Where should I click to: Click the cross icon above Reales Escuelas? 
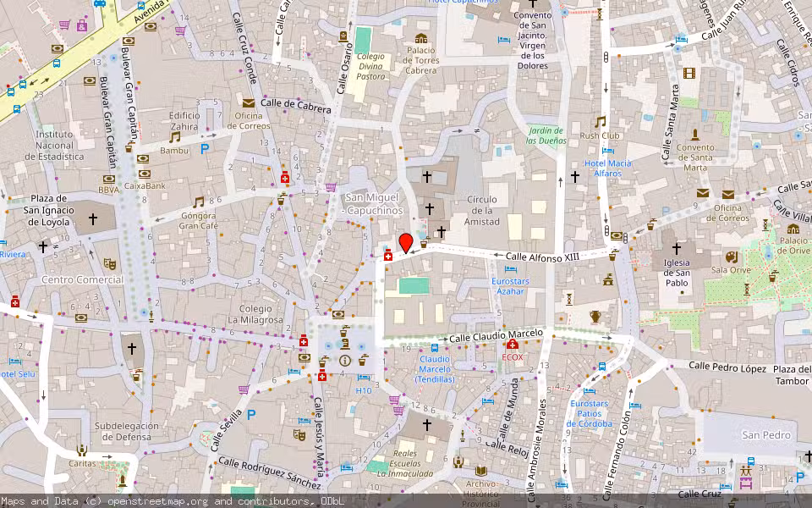pyautogui.click(x=426, y=426)
